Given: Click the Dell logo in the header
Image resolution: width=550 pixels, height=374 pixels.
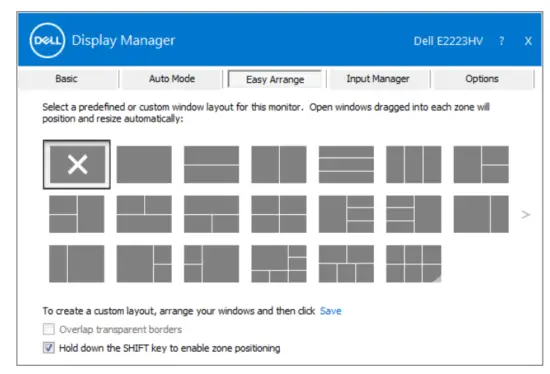Looking at the screenshot, I should pyautogui.click(x=47, y=40).
